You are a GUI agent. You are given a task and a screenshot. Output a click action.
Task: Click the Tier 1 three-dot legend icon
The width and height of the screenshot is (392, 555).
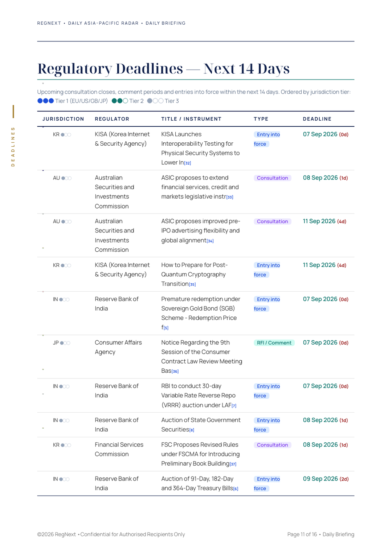point(46,101)
